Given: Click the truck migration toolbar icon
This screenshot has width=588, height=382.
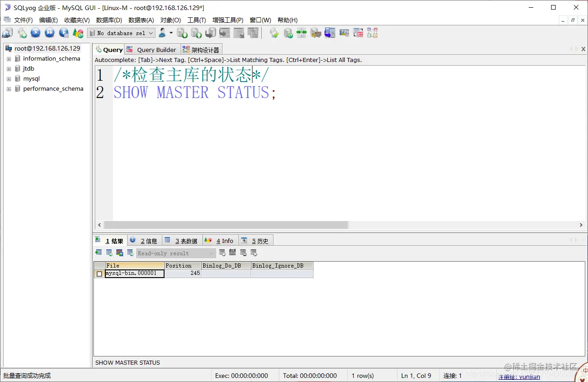Looking at the screenshot, I should (x=316, y=33).
